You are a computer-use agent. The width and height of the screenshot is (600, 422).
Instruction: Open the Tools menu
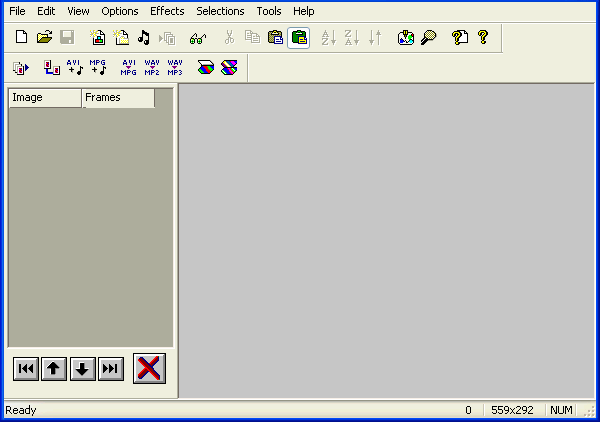pos(269,11)
